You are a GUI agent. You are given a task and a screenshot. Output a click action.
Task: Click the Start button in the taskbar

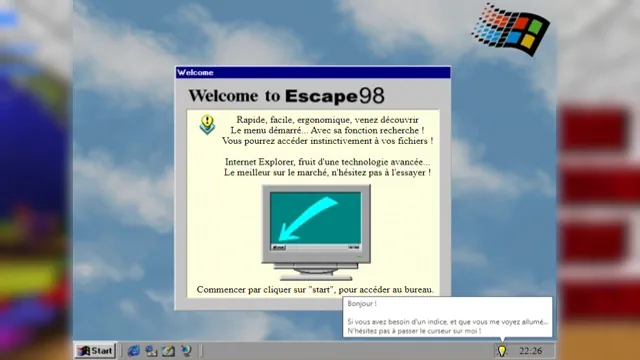coord(96,351)
